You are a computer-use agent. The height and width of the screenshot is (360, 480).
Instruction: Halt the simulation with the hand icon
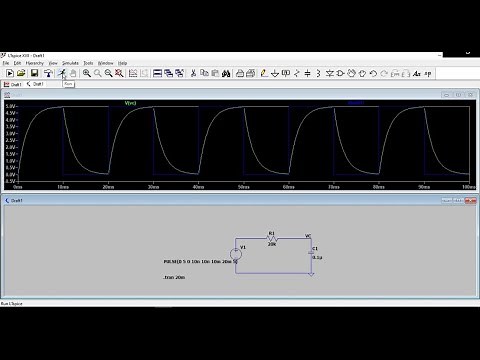73,73
